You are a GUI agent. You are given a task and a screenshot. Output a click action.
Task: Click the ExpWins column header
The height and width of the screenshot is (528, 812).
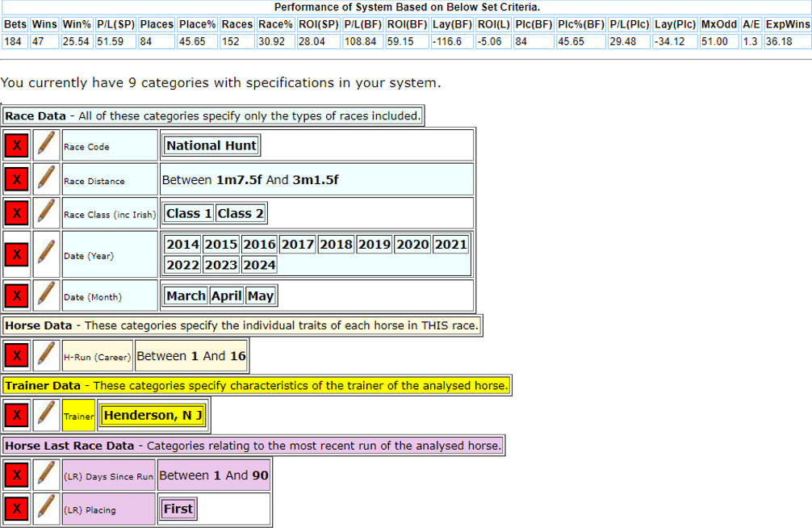point(788,24)
